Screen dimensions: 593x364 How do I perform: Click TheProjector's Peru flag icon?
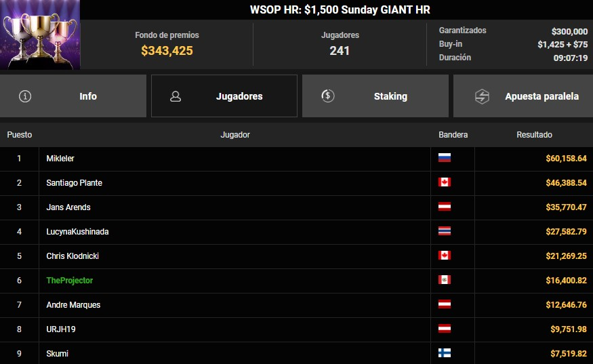(x=445, y=280)
